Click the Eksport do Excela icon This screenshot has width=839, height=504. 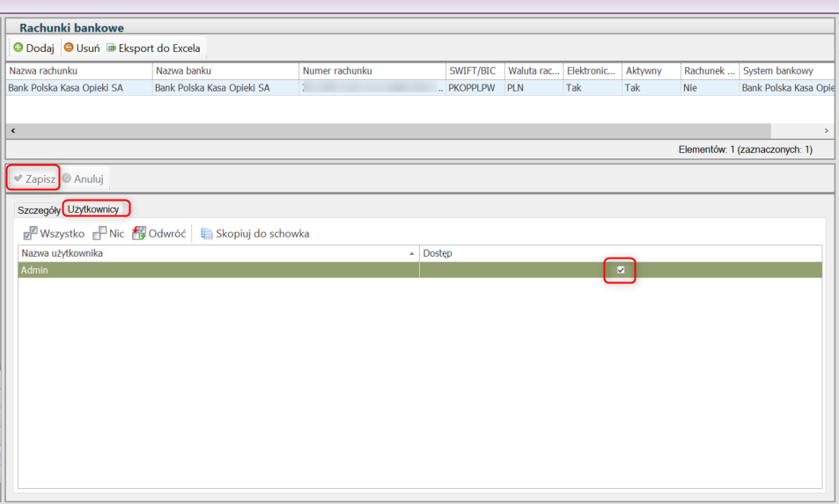point(111,47)
